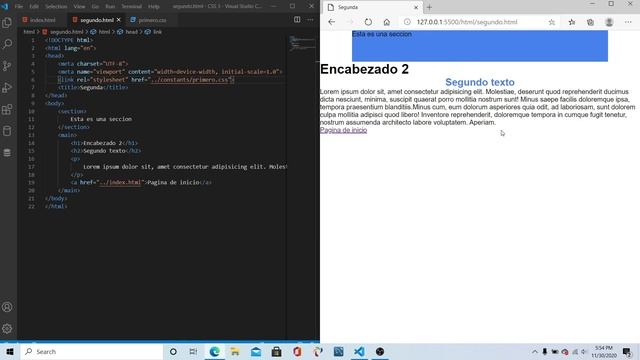Close the segundo.html editor tab
The height and width of the screenshot is (360, 640).
pyautogui.click(x=119, y=20)
